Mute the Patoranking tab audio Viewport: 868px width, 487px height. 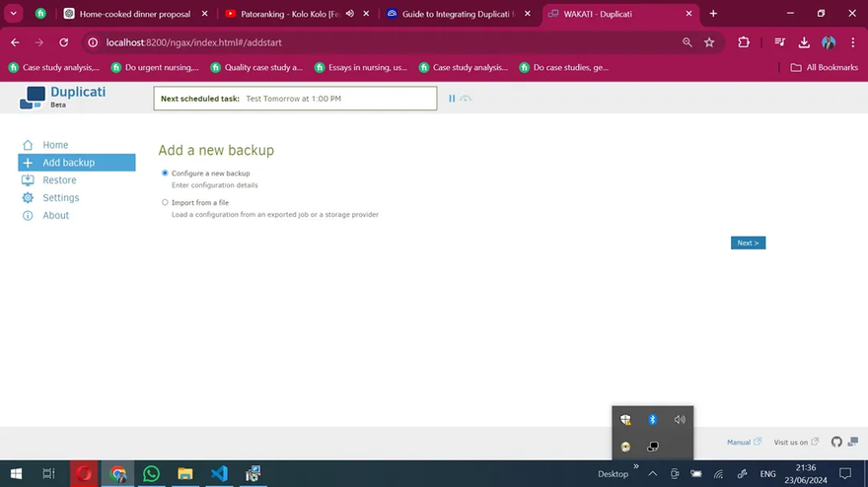[x=350, y=14]
